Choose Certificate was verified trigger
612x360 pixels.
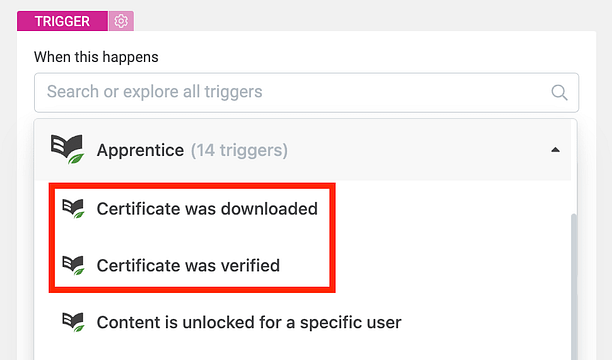188,266
